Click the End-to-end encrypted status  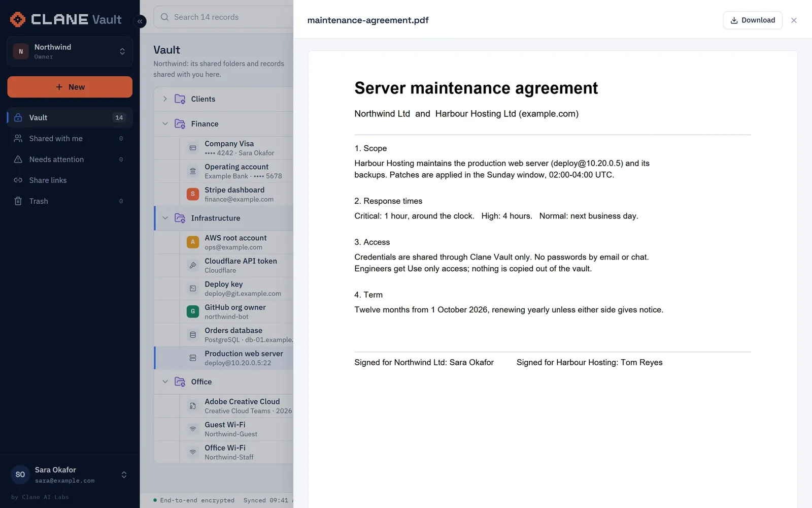pos(194,500)
